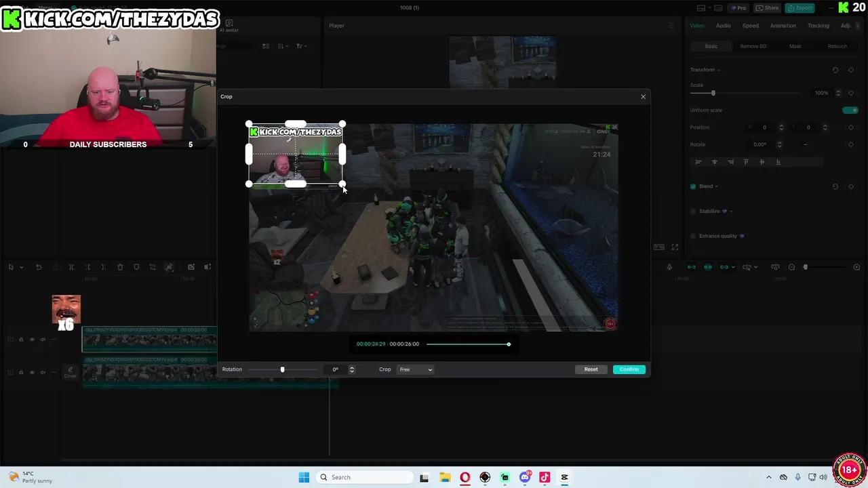This screenshot has width=868, height=488.
Task: Click the Export button
Action: pos(800,7)
